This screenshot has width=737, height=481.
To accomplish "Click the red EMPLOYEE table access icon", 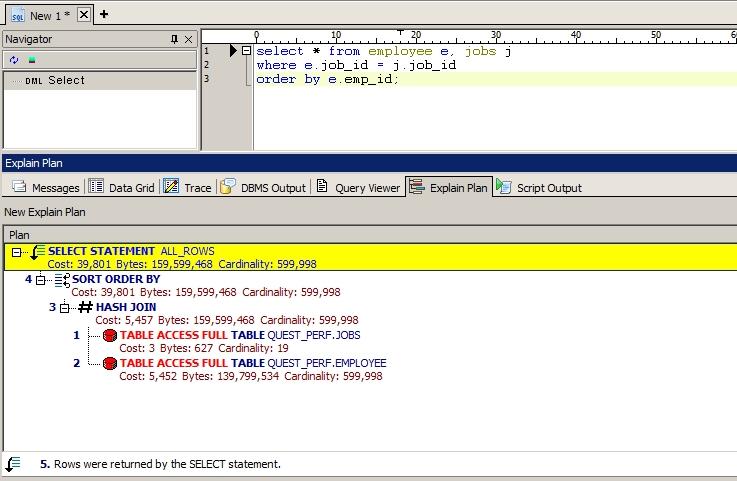I will (109, 363).
